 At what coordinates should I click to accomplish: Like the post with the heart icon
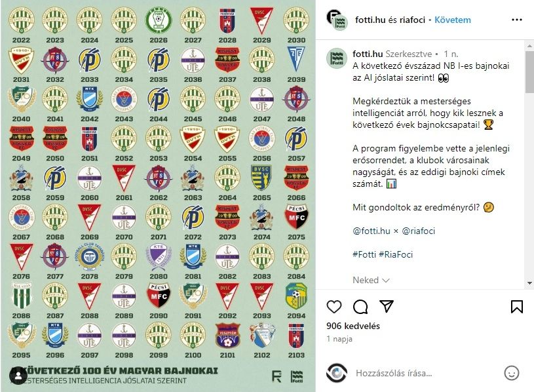[x=334, y=307]
